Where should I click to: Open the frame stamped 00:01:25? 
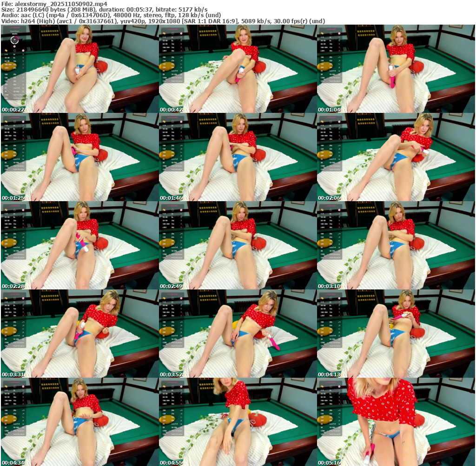pos(79,157)
